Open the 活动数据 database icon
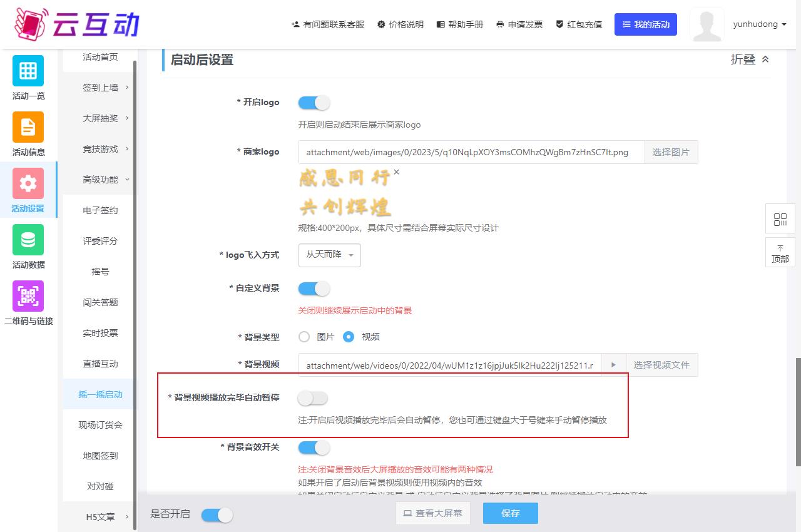 coord(28,240)
